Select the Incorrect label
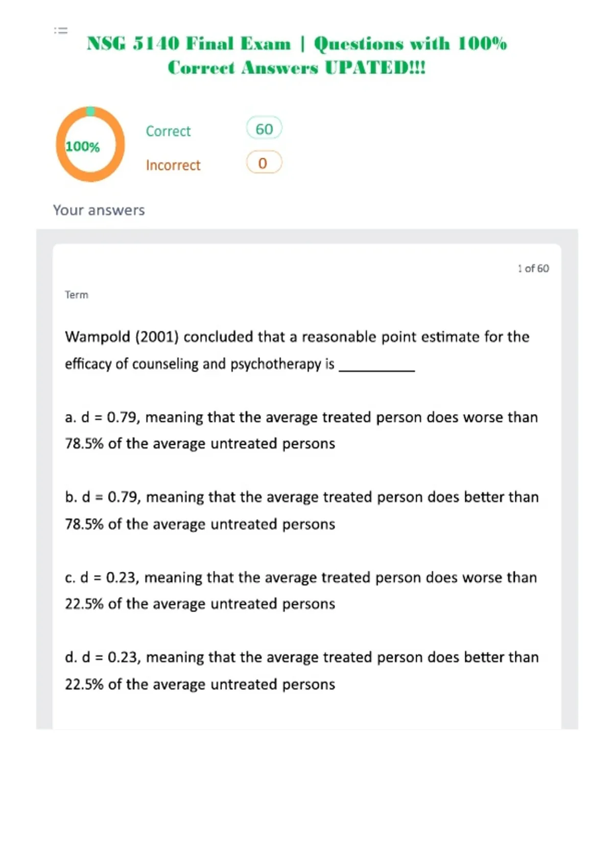 [173, 165]
